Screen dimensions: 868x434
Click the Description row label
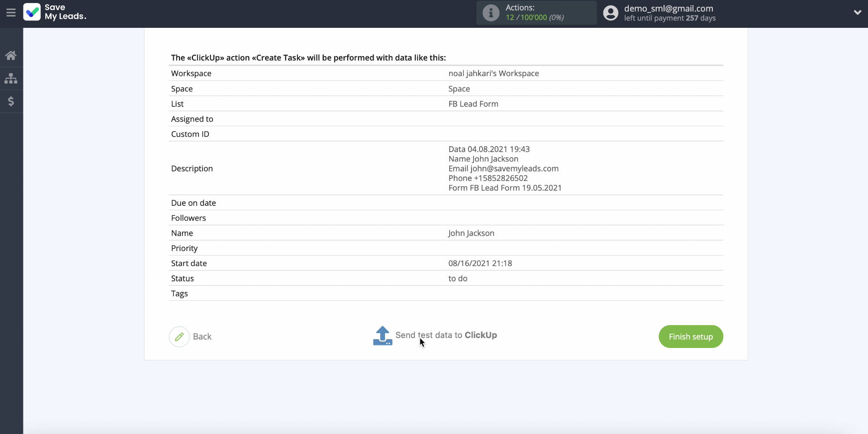tap(192, 169)
